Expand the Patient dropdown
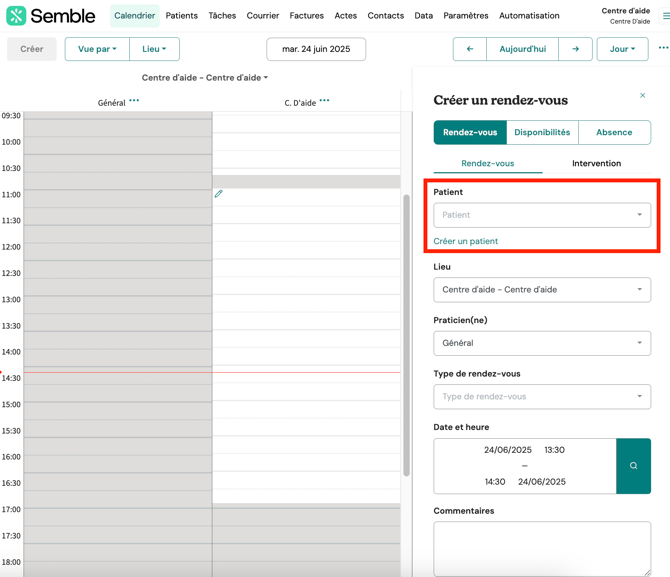The height and width of the screenshot is (577, 670). point(541,215)
